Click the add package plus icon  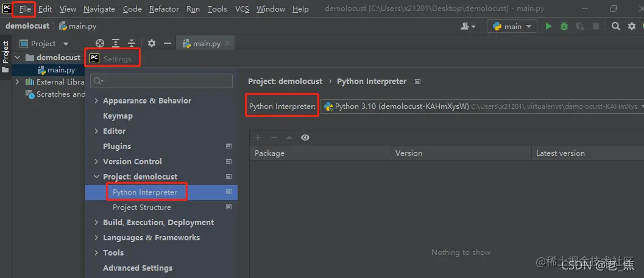[x=258, y=137]
